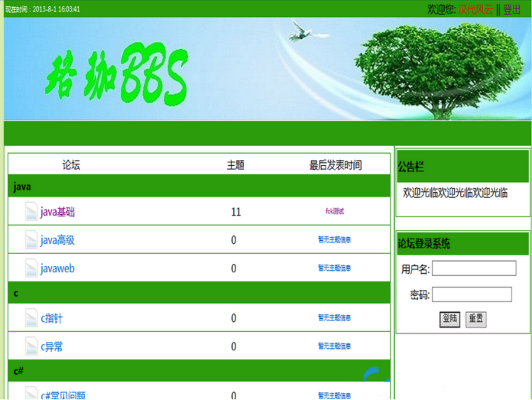Open the c异常 forum

pyautogui.click(x=52, y=347)
